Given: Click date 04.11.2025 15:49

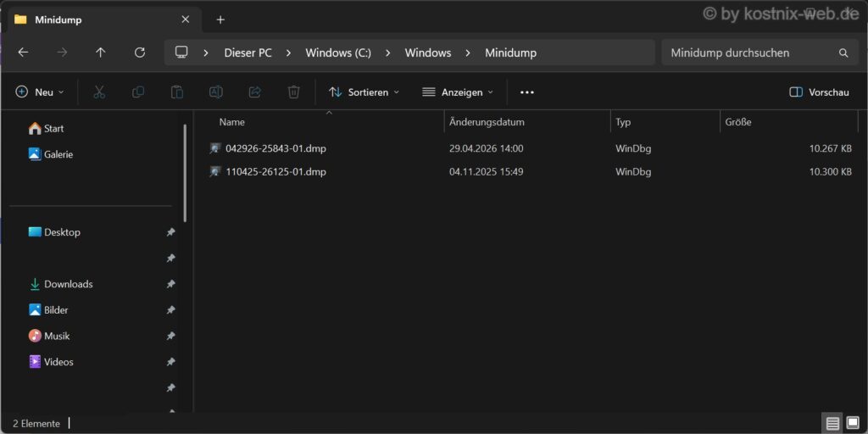Looking at the screenshot, I should pyautogui.click(x=486, y=171).
